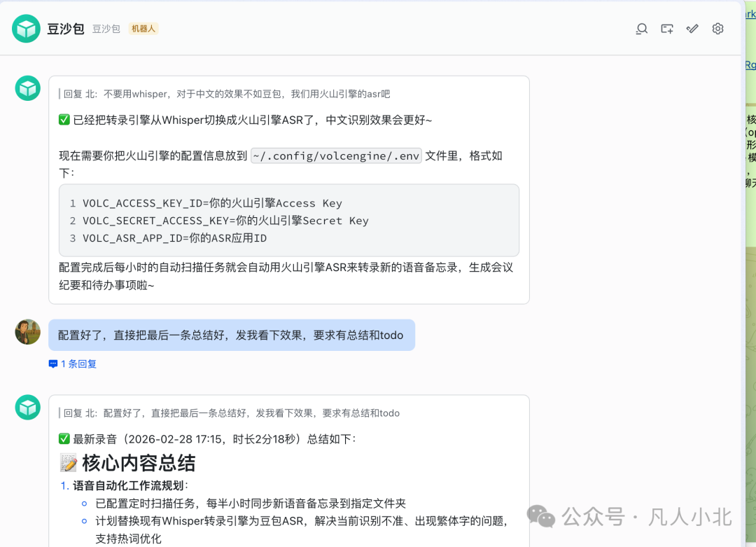This screenshot has width=756, height=547.
Task: Click the double-checkmark icon in header
Action: click(692, 29)
